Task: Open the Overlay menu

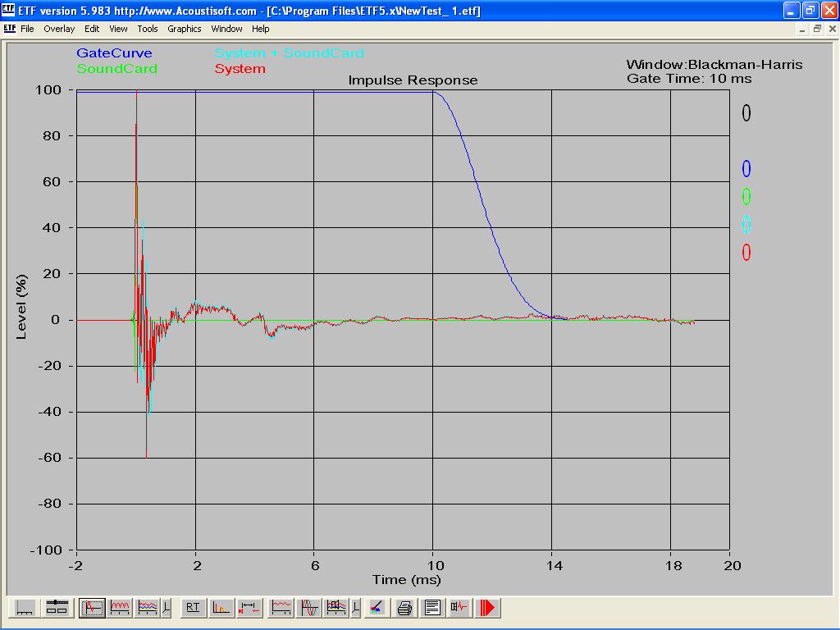Action: click(59, 29)
